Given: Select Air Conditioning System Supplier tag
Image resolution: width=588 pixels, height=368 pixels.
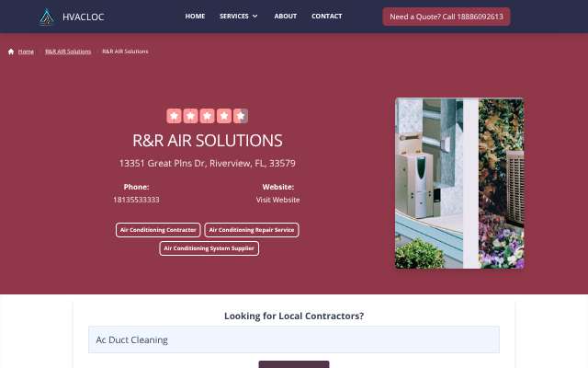Looking at the screenshot, I should 209,248.
